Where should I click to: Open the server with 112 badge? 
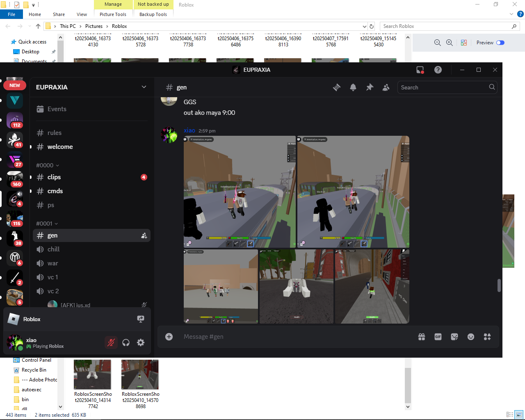[15, 120]
